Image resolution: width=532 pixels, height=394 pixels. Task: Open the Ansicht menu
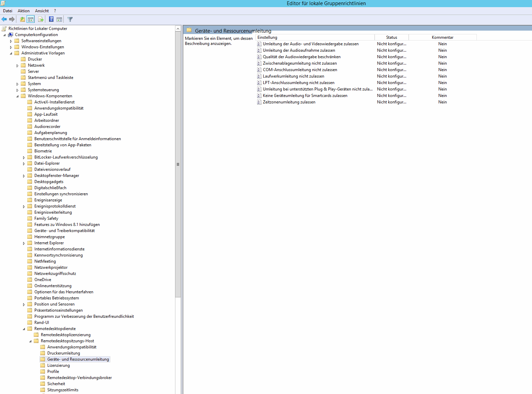pos(42,11)
